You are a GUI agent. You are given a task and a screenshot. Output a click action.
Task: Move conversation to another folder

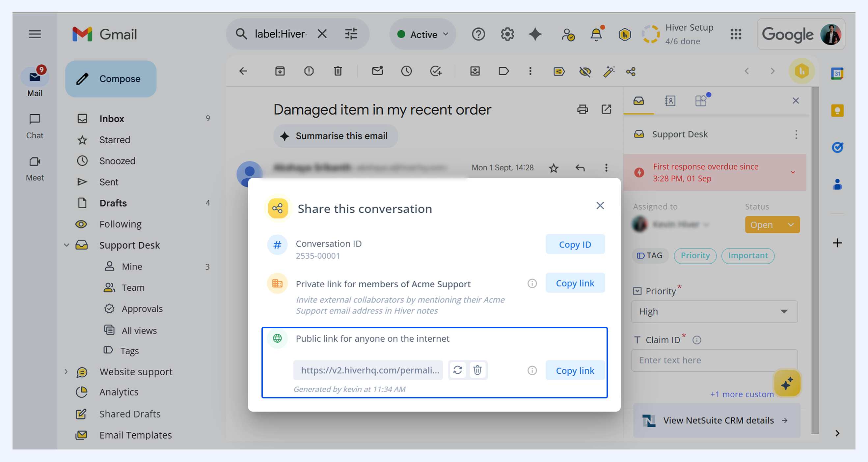pyautogui.click(x=475, y=71)
